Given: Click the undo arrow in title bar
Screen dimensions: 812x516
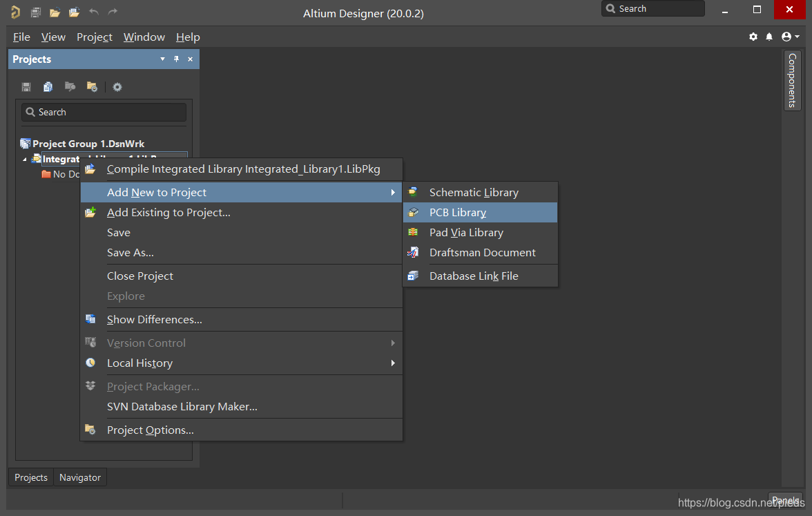Looking at the screenshot, I should pyautogui.click(x=94, y=12).
